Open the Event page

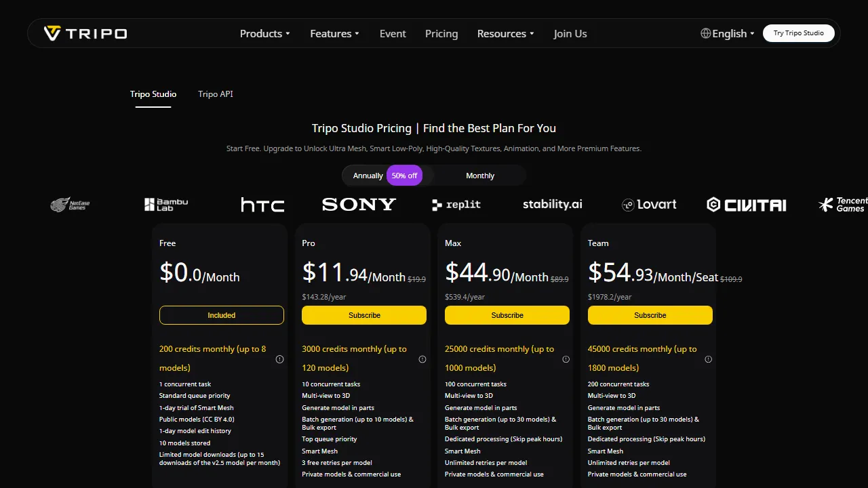(x=393, y=33)
